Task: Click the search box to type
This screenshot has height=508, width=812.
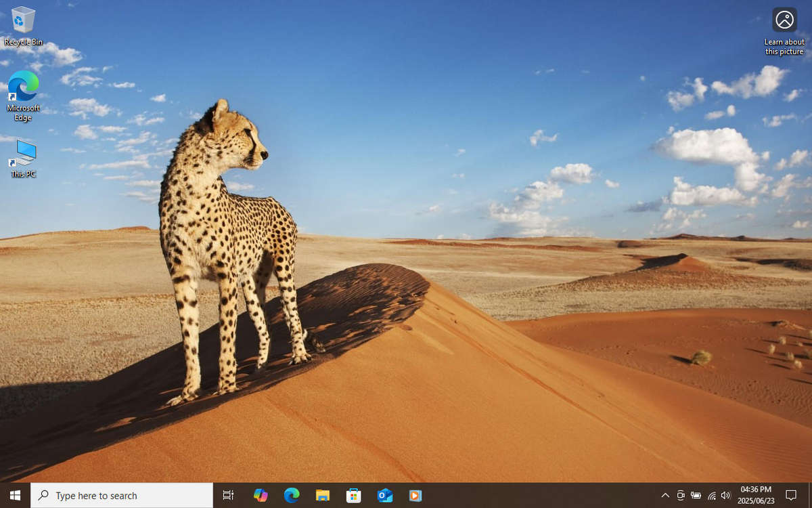Action: (122, 495)
